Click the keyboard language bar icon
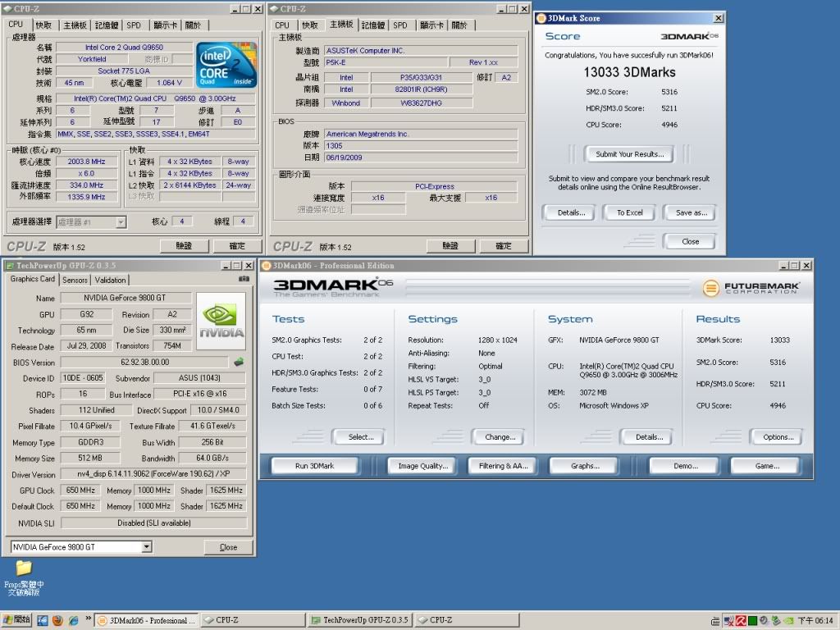Image resolution: width=840 pixels, height=630 pixels. (x=715, y=622)
